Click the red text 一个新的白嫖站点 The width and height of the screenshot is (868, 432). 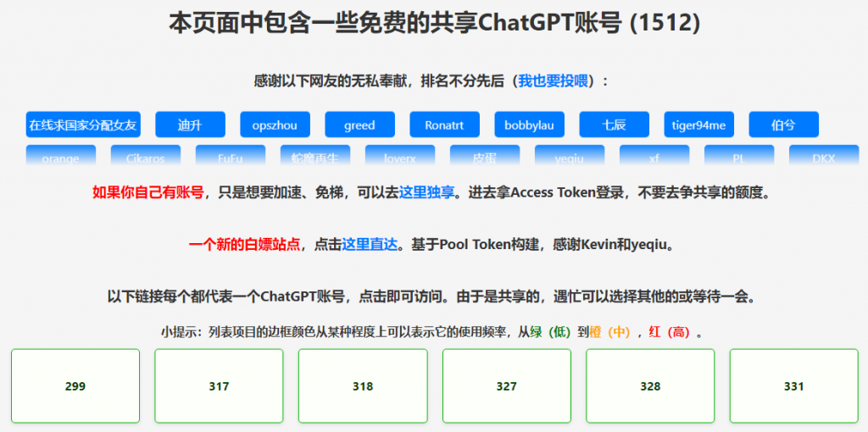point(245,245)
